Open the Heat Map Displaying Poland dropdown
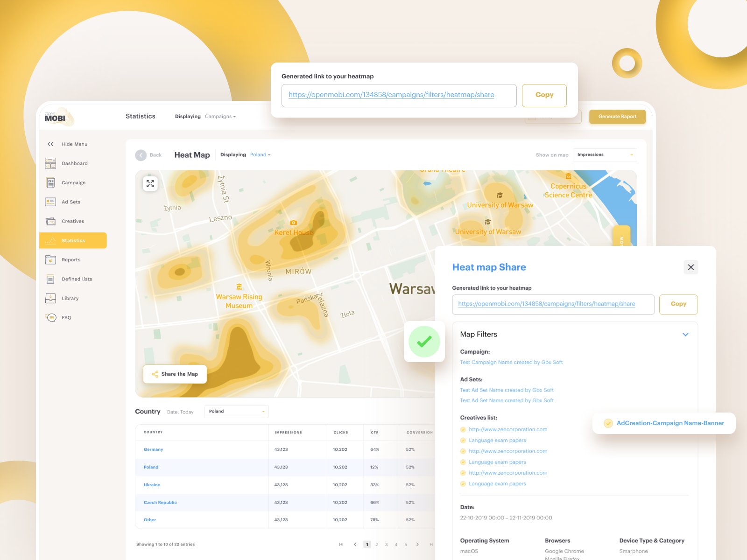 260,155
